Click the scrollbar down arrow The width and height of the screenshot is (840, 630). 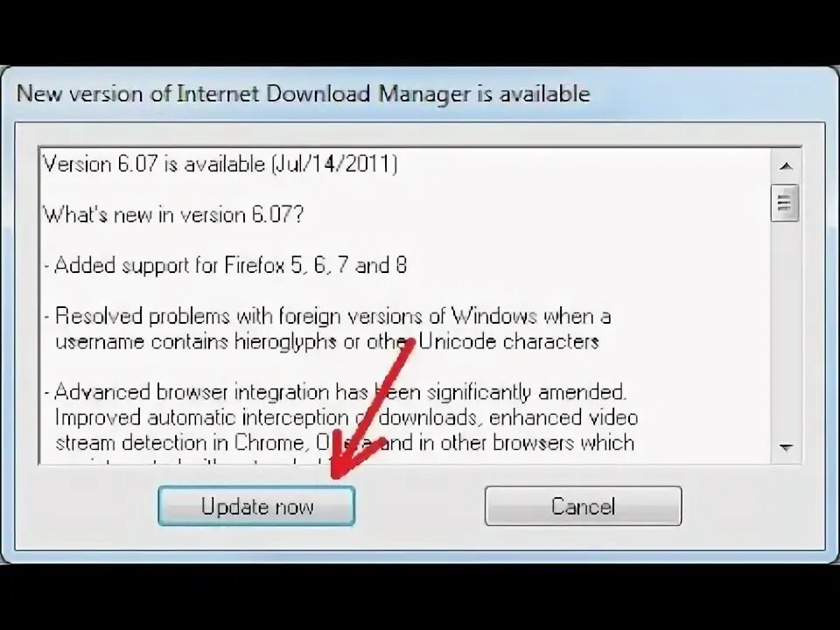[x=786, y=447]
